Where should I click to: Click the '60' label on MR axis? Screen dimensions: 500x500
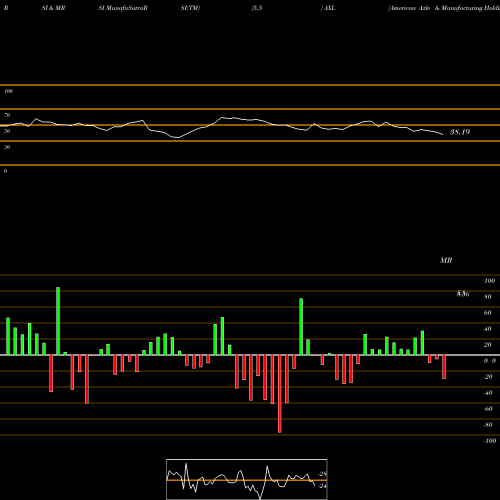488,313
